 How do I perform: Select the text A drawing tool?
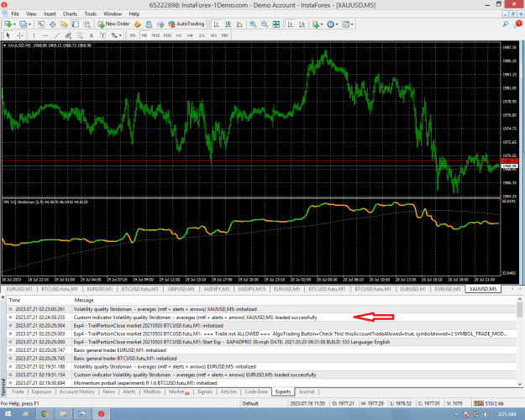point(91,35)
